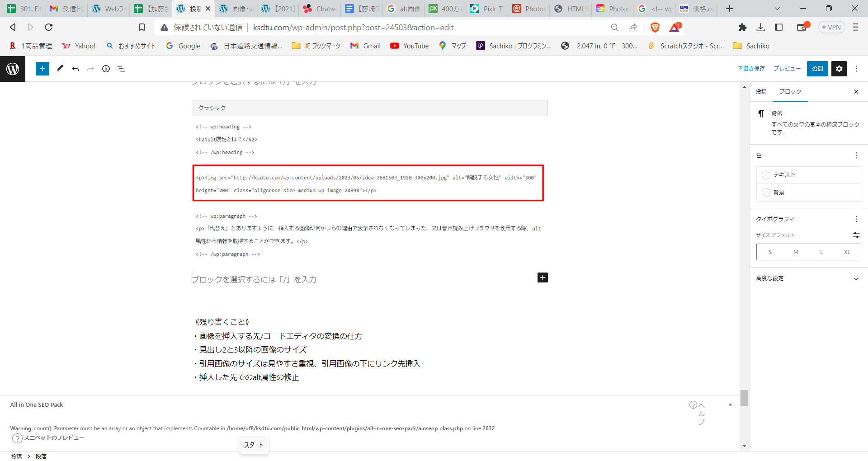Image resolution: width=868 pixels, height=461 pixels.
Task: Undo the last edit in editor
Action: 75,69
